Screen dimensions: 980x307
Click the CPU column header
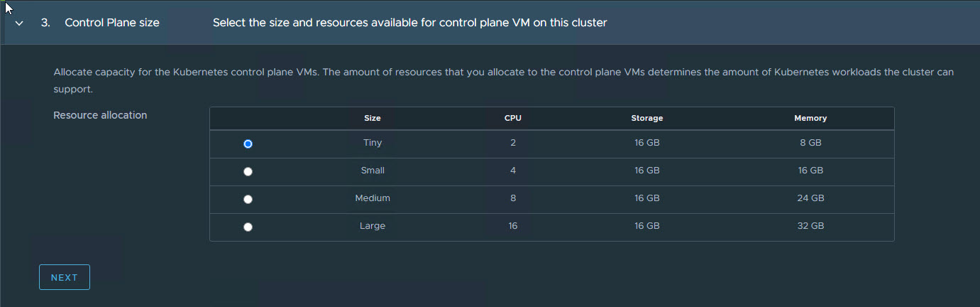coord(512,119)
